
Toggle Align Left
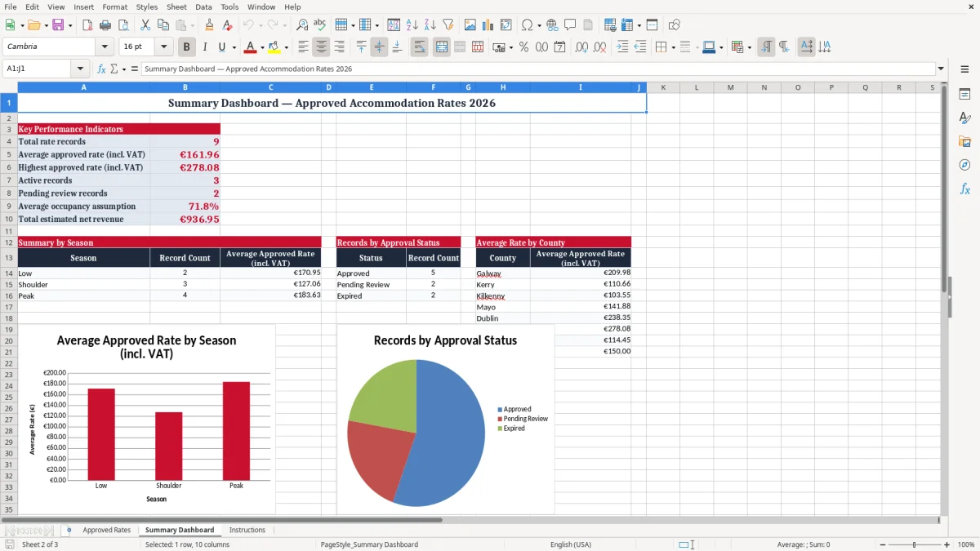pos(303,47)
